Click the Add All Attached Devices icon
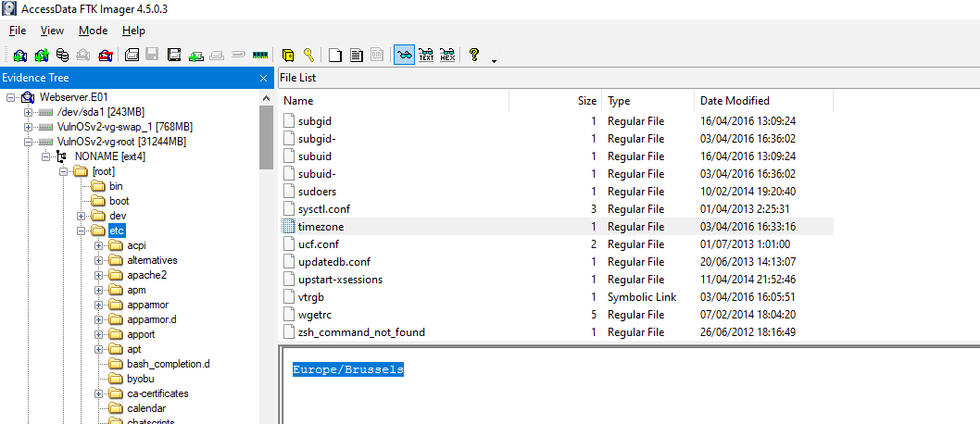The image size is (980, 424). tap(41, 56)
